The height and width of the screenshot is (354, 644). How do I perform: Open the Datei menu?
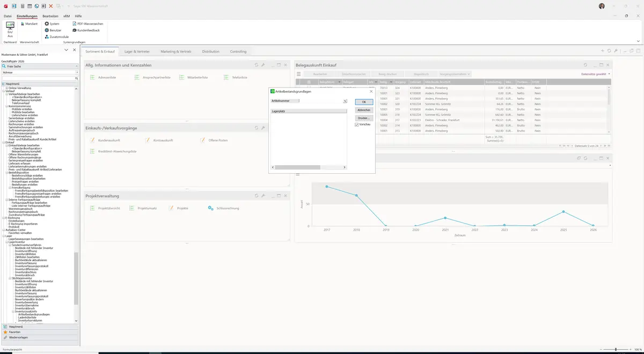(8, 17)
